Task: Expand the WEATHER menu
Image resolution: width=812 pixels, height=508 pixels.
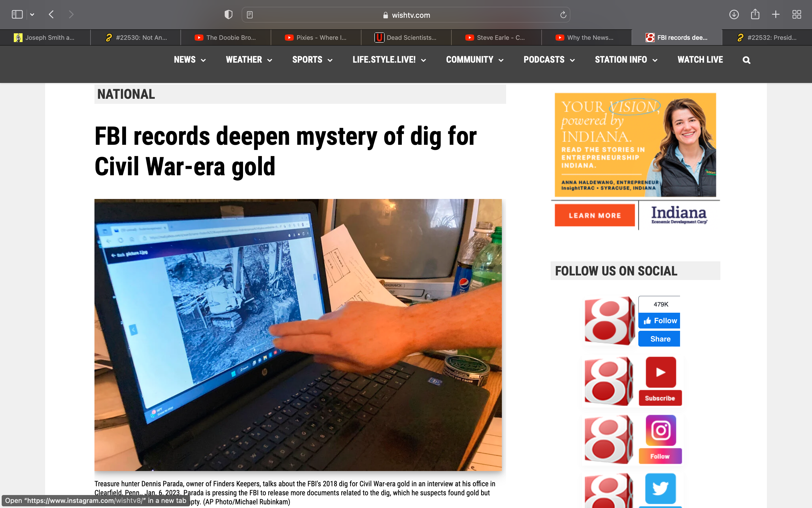Action: pyautogui.click(x=249, y=60)
